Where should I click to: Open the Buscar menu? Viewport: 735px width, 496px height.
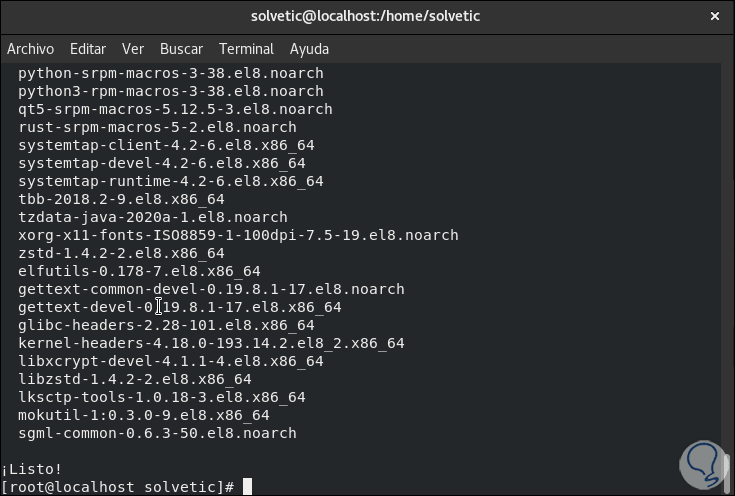coord(181,49)
